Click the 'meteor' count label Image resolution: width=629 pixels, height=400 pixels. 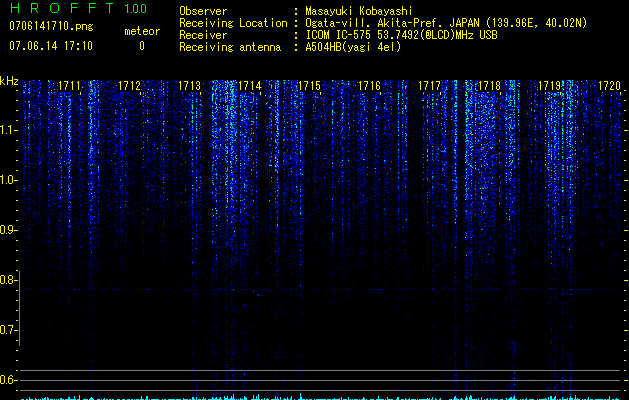point(142,31)
